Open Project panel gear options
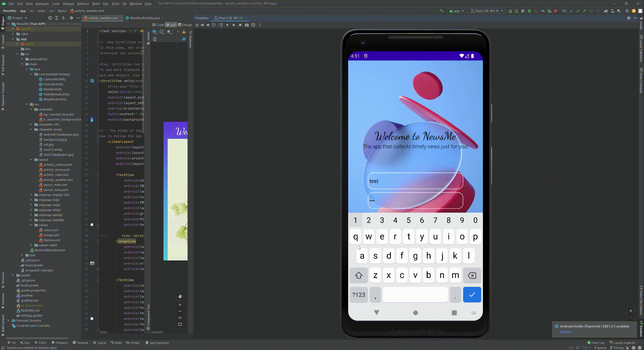644x350 pixels. pos(71,18)
